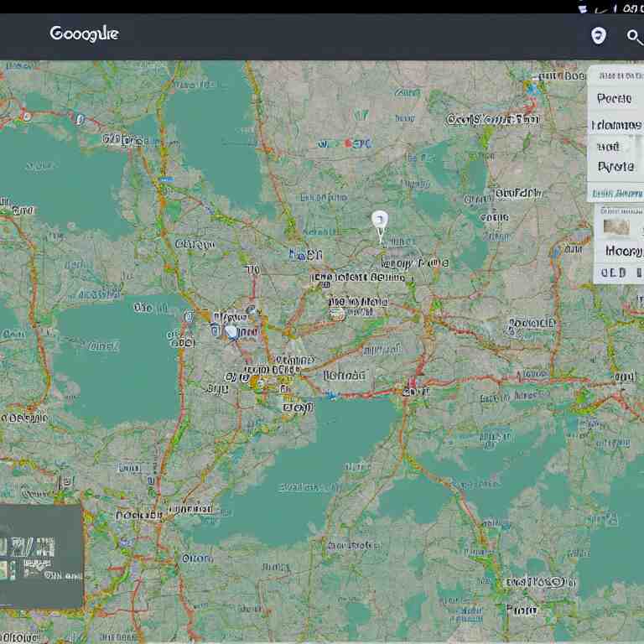Open the shield-shaped location icon in header

pyautogui.click(x=598, y=35)
